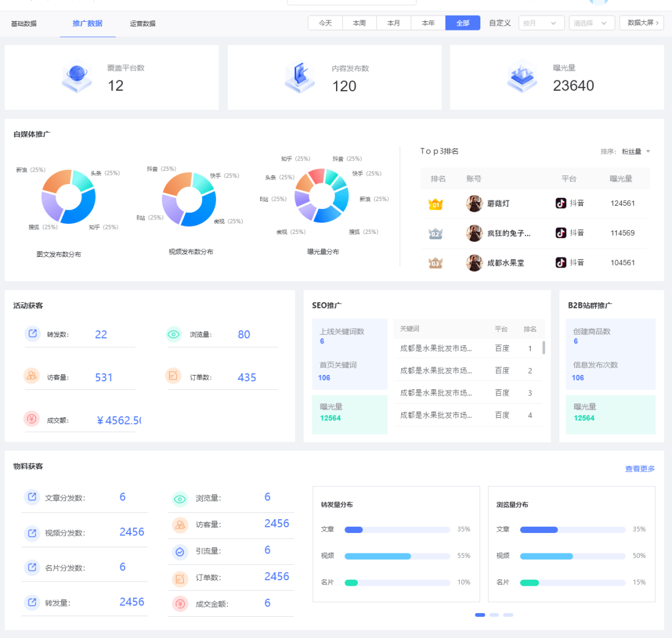Click the 成交金额 yen icon

180,604
